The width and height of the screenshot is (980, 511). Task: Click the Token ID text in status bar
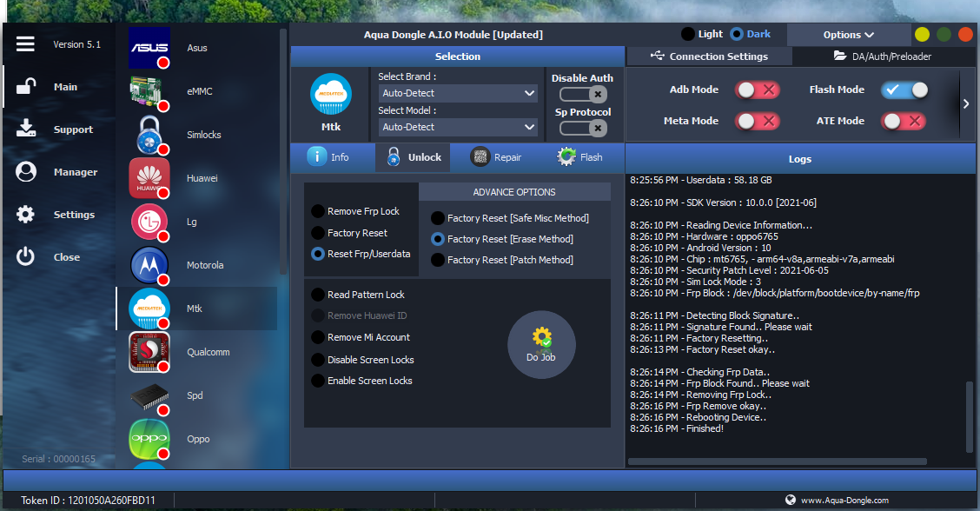point(88,501)
